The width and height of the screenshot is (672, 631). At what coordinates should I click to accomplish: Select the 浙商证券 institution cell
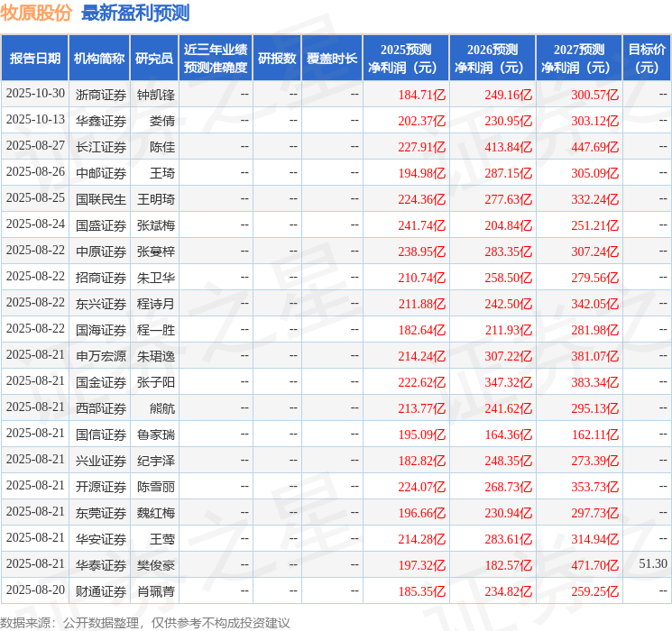tap(101, 95)
